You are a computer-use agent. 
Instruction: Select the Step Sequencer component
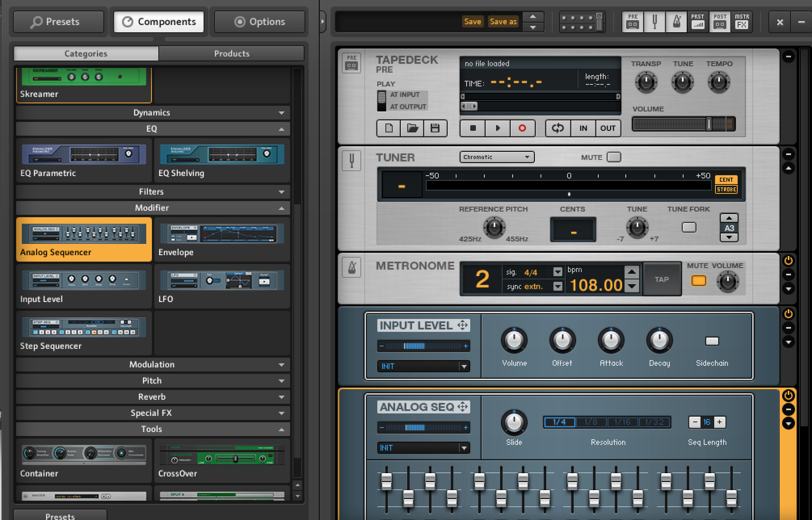click(84, 333)
